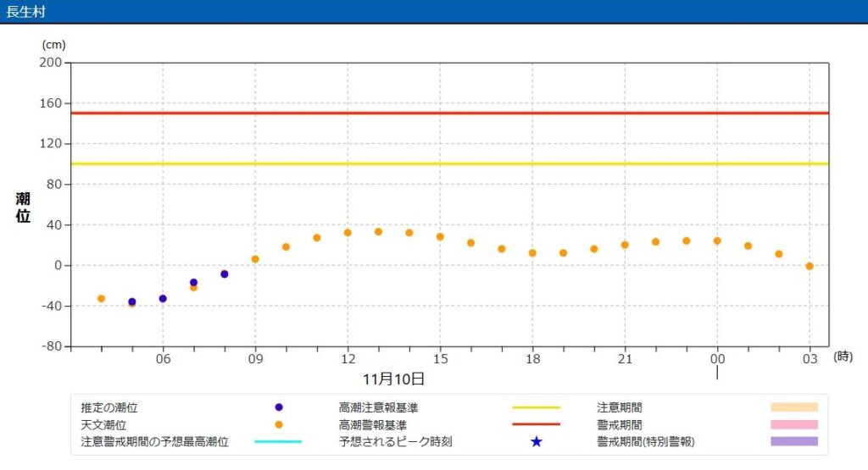Viewport: 868px width, 470px height.
Task: Select the 注意期間 orange color swatch
Action: [x=794, y=407]
